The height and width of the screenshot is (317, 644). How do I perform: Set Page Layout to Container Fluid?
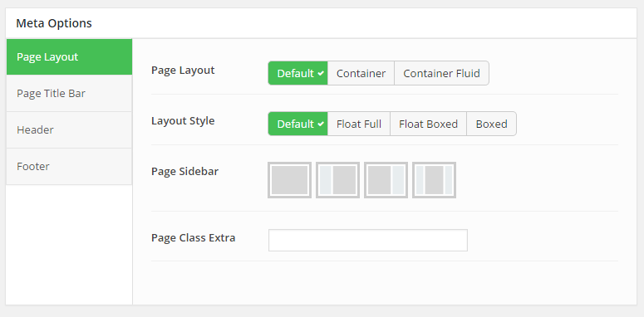[x=441, y=73]
